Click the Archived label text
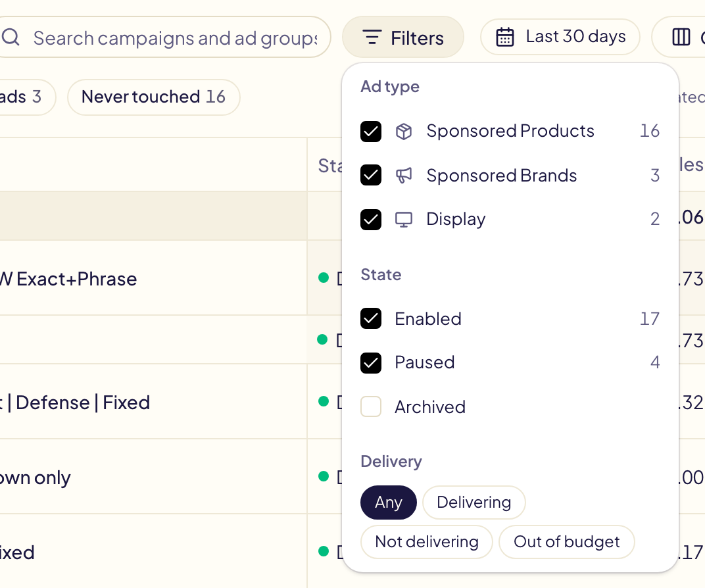This screenshot has height=588, width=705. [430, 407]
